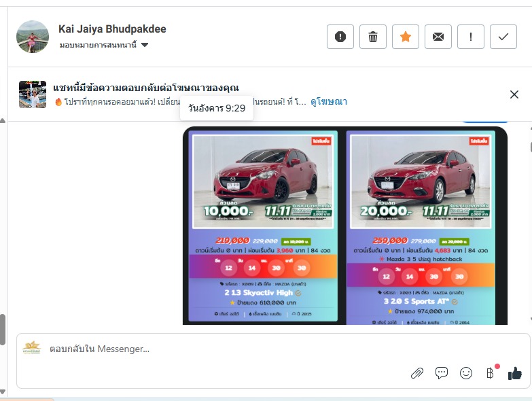Send a thumbs-up like

tap(515, 374)
